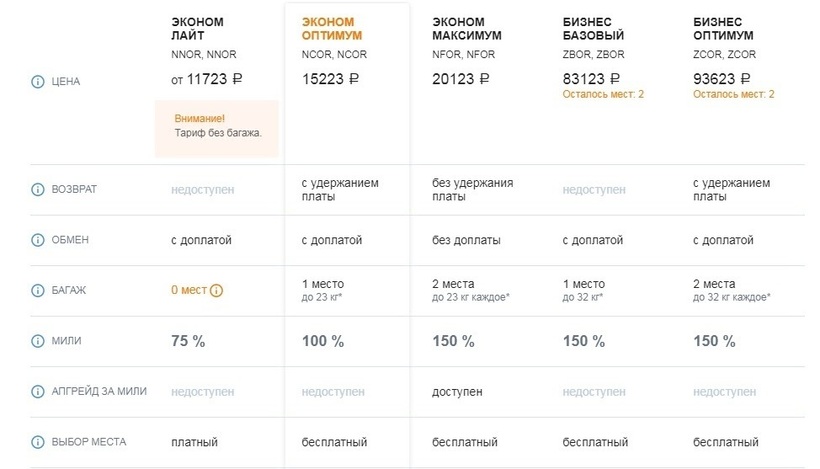Click the info icon beside ВОЗВРАТ
Image resolution: width=820 pixels, height=469 pixels.
39,189
